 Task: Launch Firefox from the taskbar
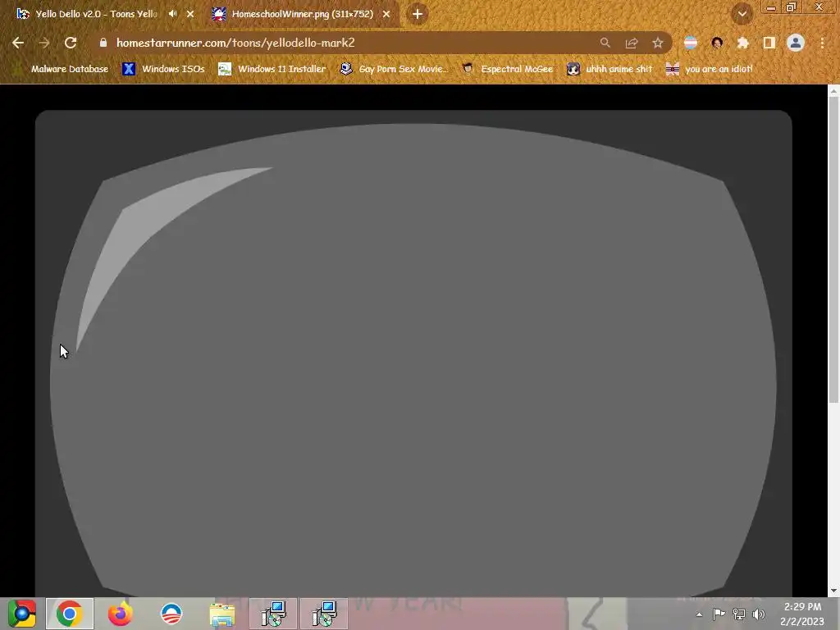(120, 614)
